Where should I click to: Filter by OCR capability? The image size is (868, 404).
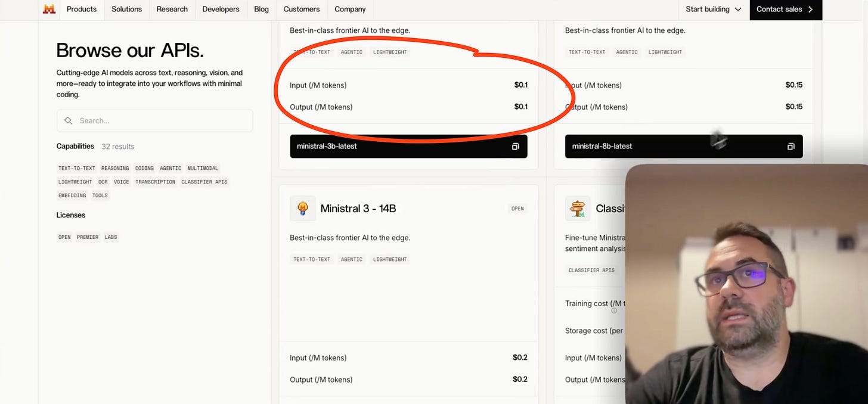103,182
